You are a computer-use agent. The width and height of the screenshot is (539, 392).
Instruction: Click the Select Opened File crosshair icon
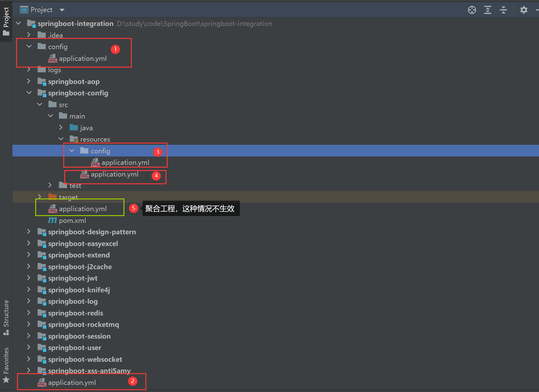[x=472, y=10]
